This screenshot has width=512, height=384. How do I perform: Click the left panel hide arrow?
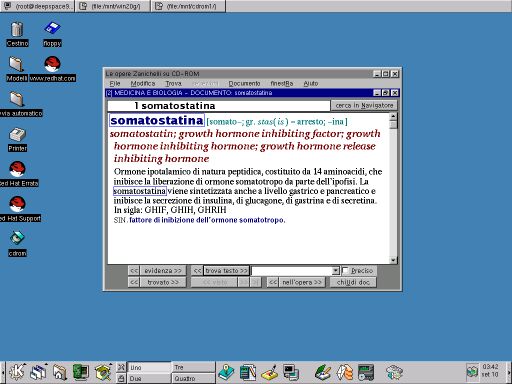click(x=2, y=372)
